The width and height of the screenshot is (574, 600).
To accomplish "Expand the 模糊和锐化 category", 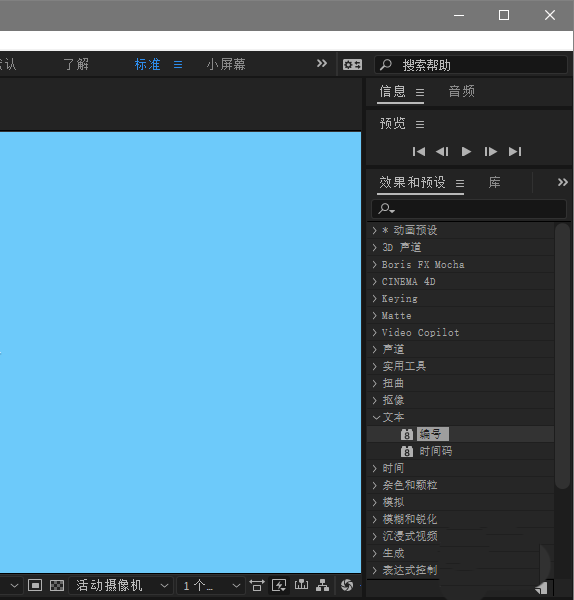I will tap(375, 520).
